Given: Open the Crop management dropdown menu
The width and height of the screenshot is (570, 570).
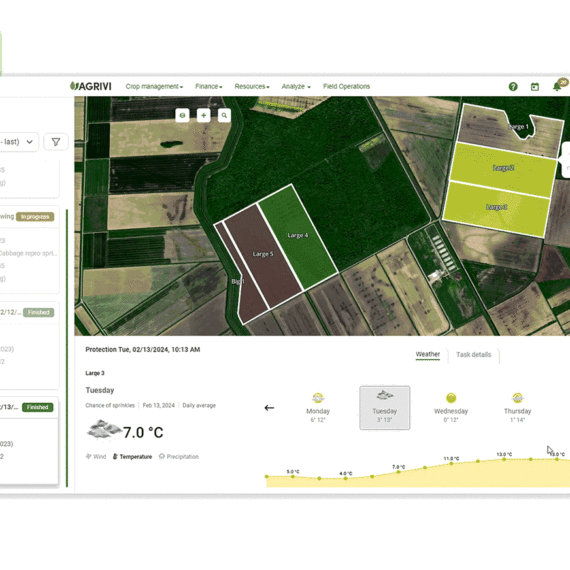Looking at the screenshot, I should [154, 87].
